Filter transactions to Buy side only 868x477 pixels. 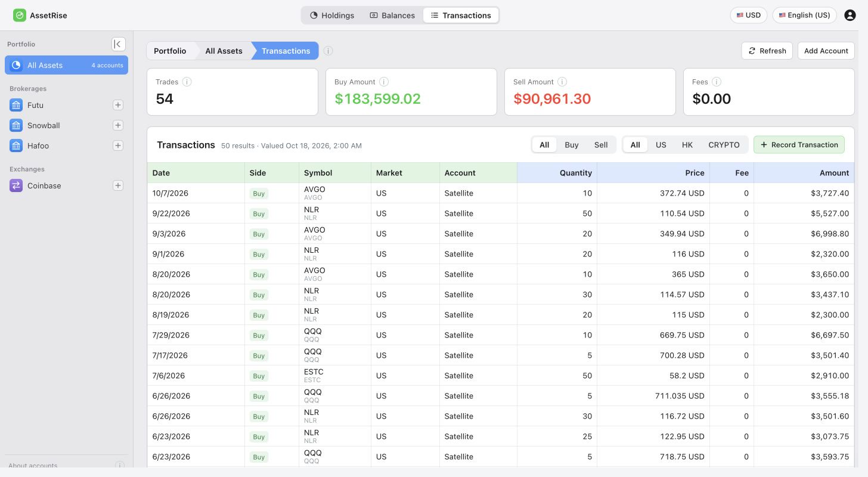click(x=572, y=145)
